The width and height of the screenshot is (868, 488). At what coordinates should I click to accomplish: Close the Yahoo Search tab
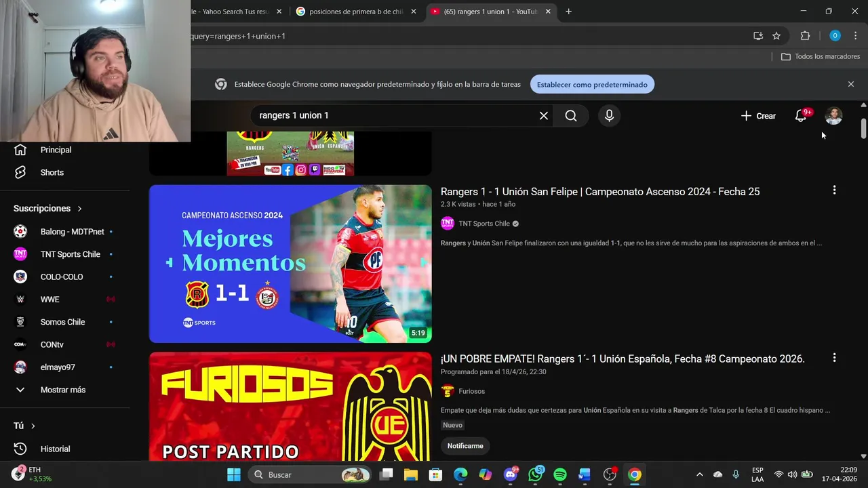click(279, 12)
